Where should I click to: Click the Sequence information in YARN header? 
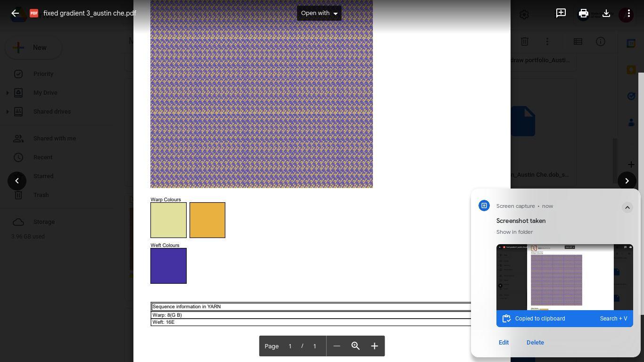tap(311, 307)
